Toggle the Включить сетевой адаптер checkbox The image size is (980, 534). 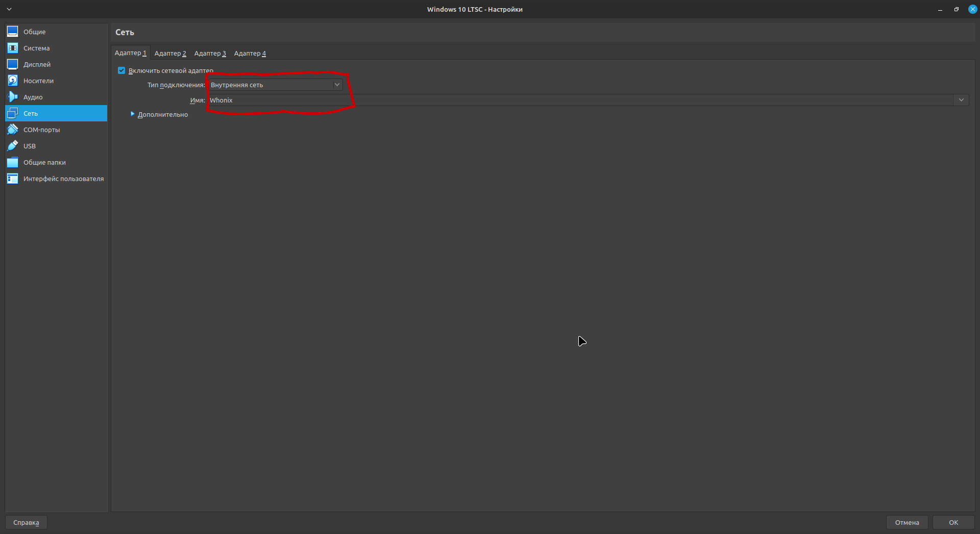tap(121, 70)
